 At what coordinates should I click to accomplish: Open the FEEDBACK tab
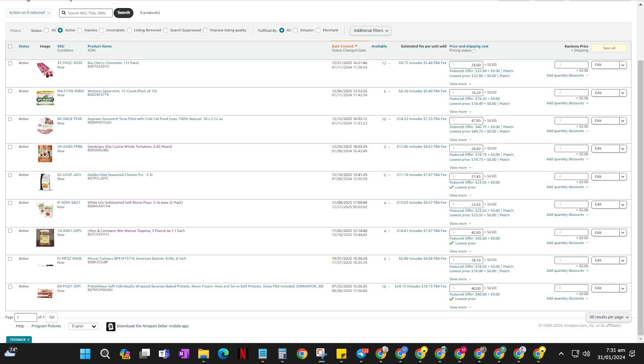(18, 340)
